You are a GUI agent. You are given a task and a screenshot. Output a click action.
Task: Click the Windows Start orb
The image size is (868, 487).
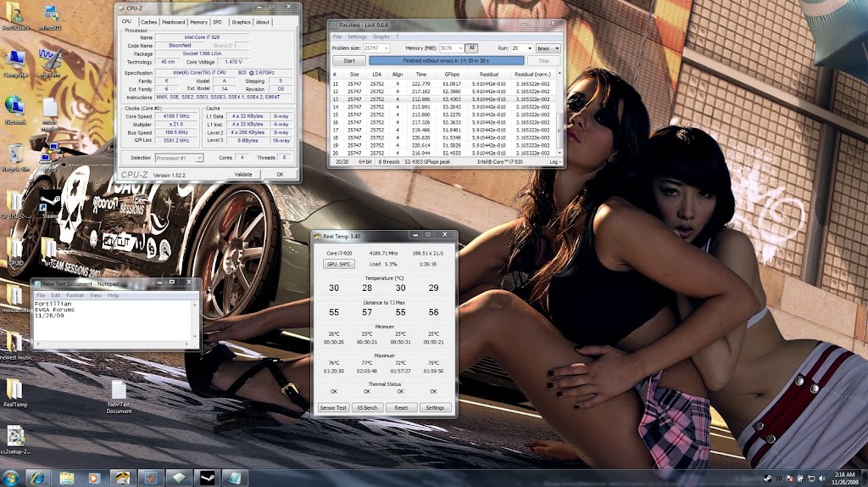point(13,476)
